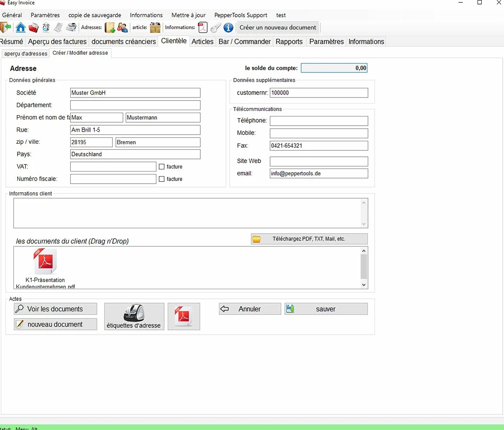This screenshot has height=430, width=504.
Task: Switch to the documents créanciers tab
Action: click(x=124, y=42)
